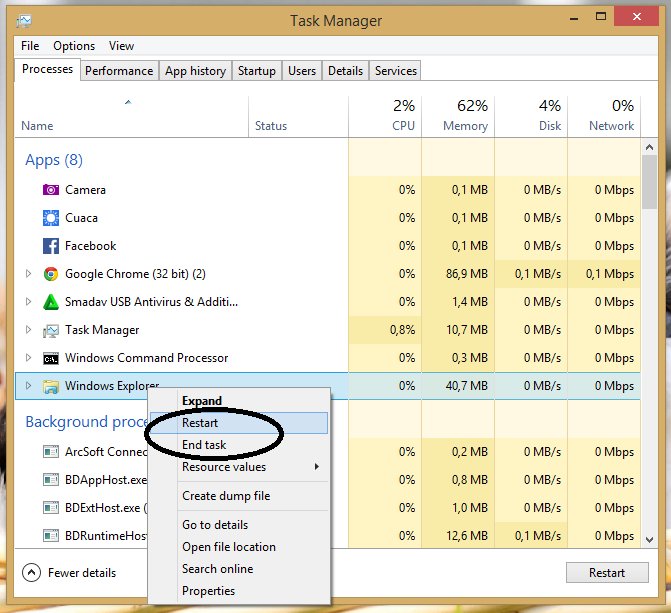The width and height of the screenshot is (671, 613).
Task: Click Chrome's 86,9 MB memory value
Action: [x=467, y=274]
